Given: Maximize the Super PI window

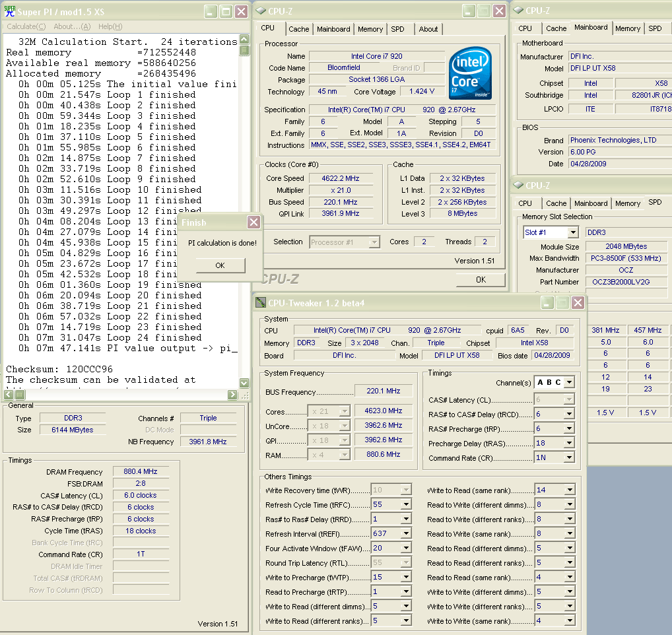Looking at the screenshot, I should click(x=226, y=12).
